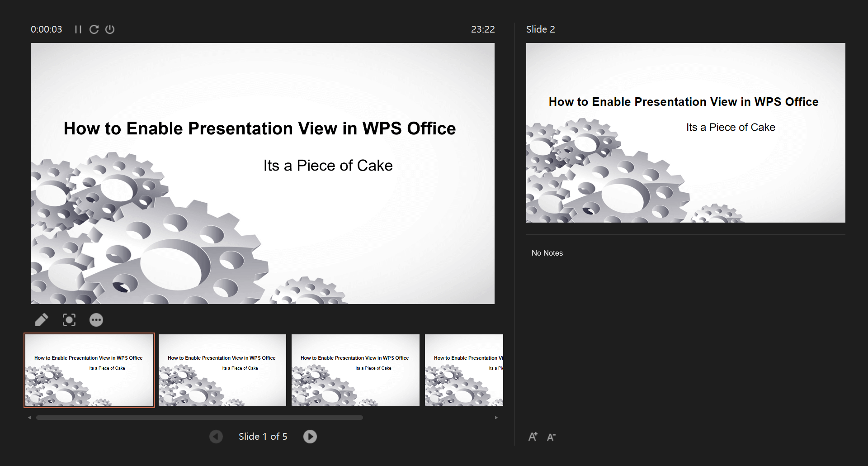Increase notes font size with A+
This screenshot has width=868, height=466.
[x=533, y=436]
